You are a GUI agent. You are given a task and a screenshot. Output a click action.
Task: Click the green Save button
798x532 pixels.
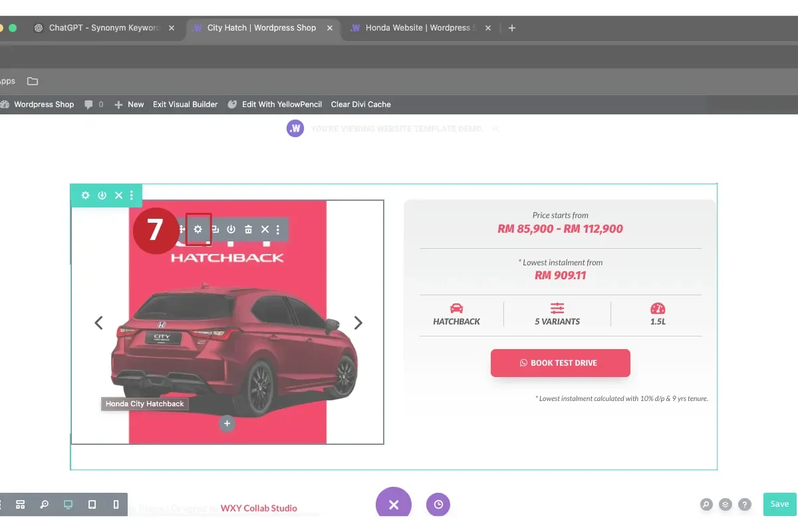coord(779,504)
